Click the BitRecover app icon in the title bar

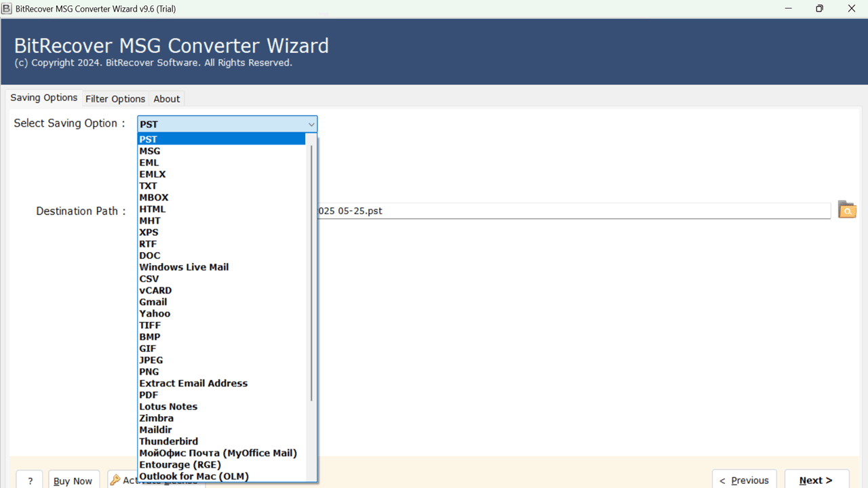click(7, 9)
